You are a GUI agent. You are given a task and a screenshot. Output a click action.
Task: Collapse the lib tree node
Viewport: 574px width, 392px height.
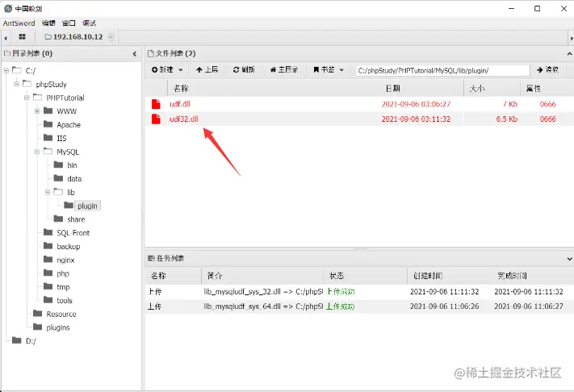(48, 192)
